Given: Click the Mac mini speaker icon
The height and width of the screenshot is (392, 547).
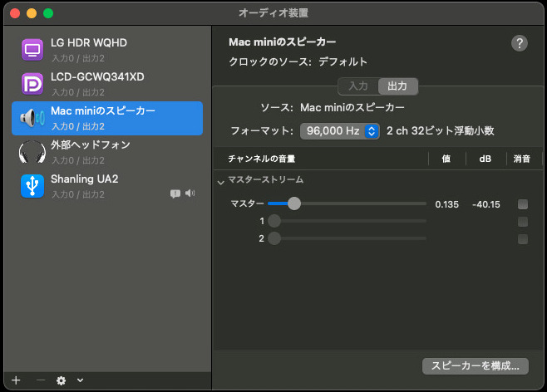Looking at the screenshot, I should point(32,118).
